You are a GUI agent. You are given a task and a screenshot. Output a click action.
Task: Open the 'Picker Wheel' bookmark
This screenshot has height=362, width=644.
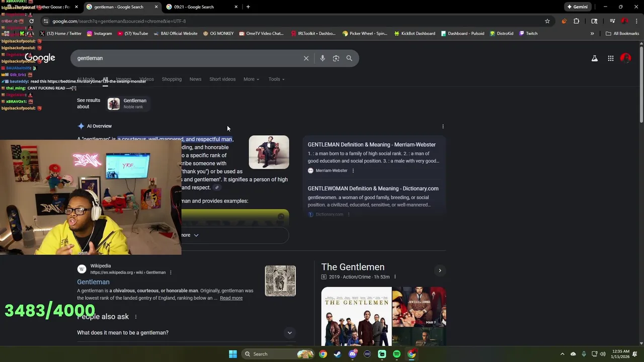(x=365, y=34)
